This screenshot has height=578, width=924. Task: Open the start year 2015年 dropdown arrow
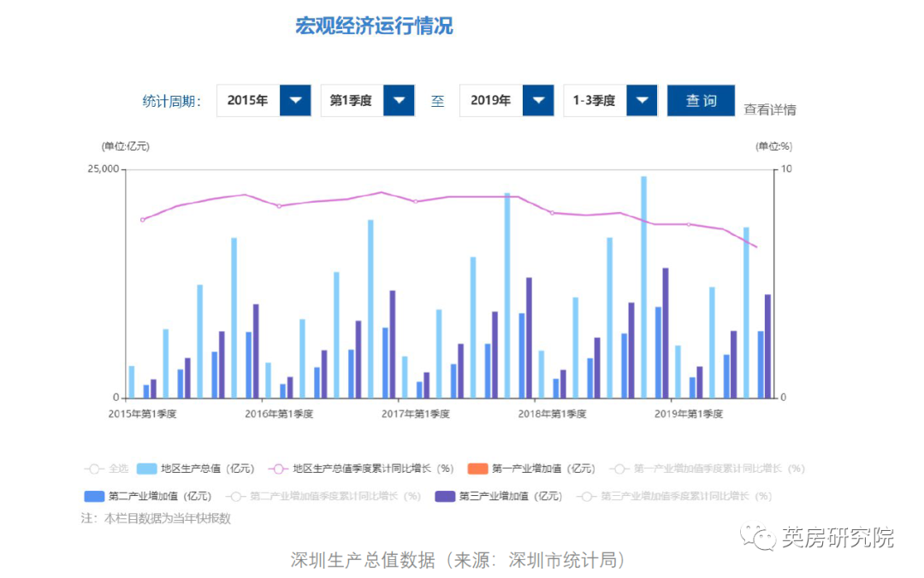295,100
